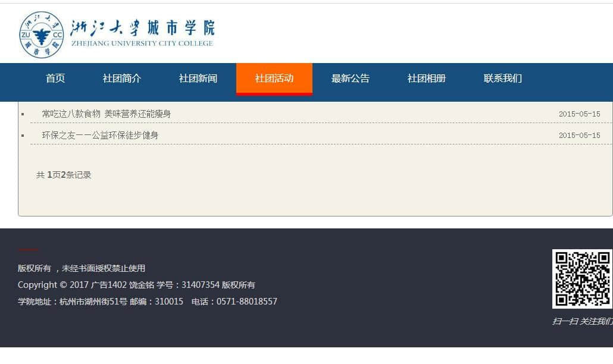Click the 扫一扫 关注我们 caption
The width and height of the screenshot is (613, 364).
[582, 321]
